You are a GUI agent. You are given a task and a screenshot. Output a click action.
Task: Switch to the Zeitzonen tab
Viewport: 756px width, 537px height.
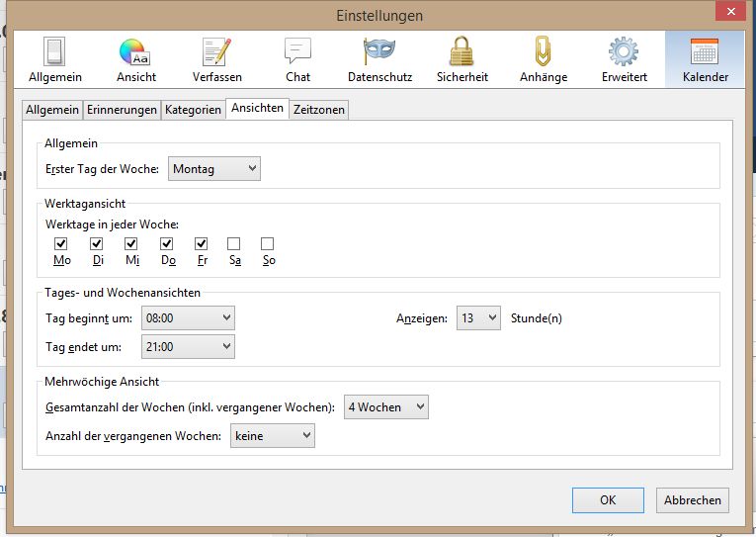319,110
